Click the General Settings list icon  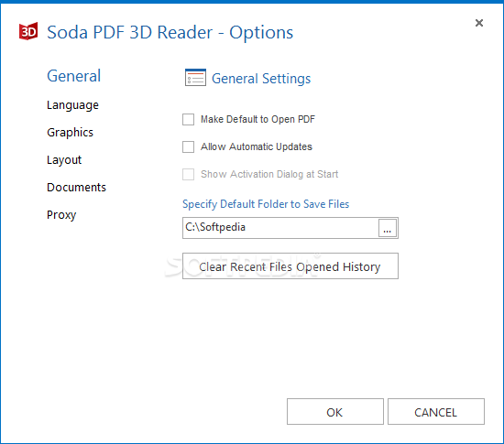click(x=195, y=78)
